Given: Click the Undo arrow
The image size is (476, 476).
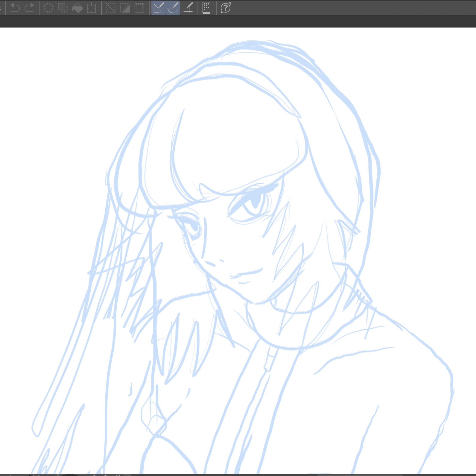Looking at the screenshot, I should [x=15, y=8].
